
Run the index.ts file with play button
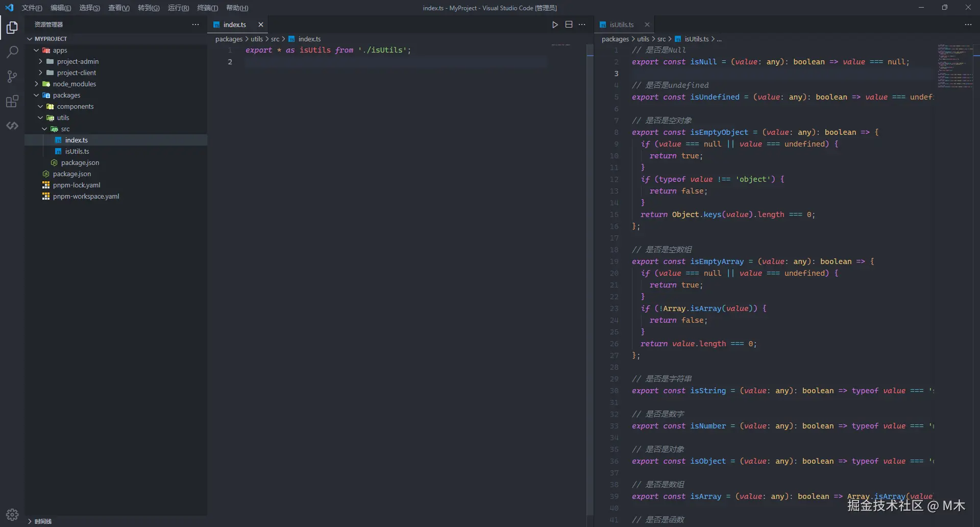point(555,25)
